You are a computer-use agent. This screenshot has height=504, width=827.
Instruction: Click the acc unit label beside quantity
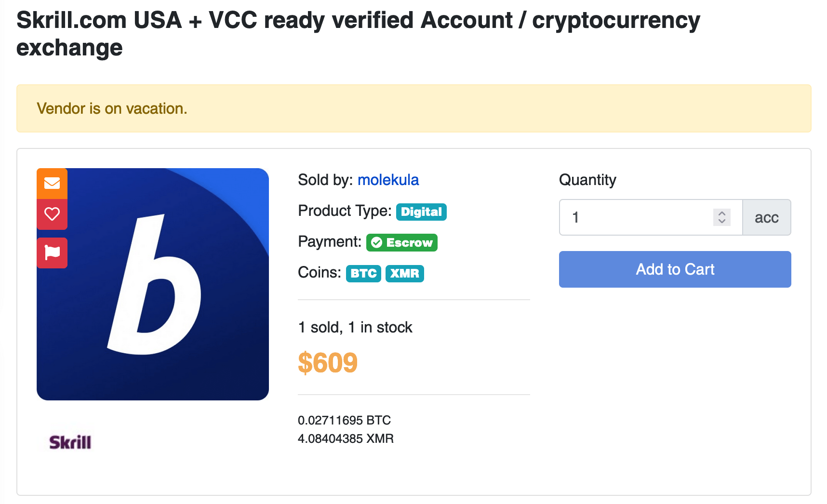tap(767, 217)
